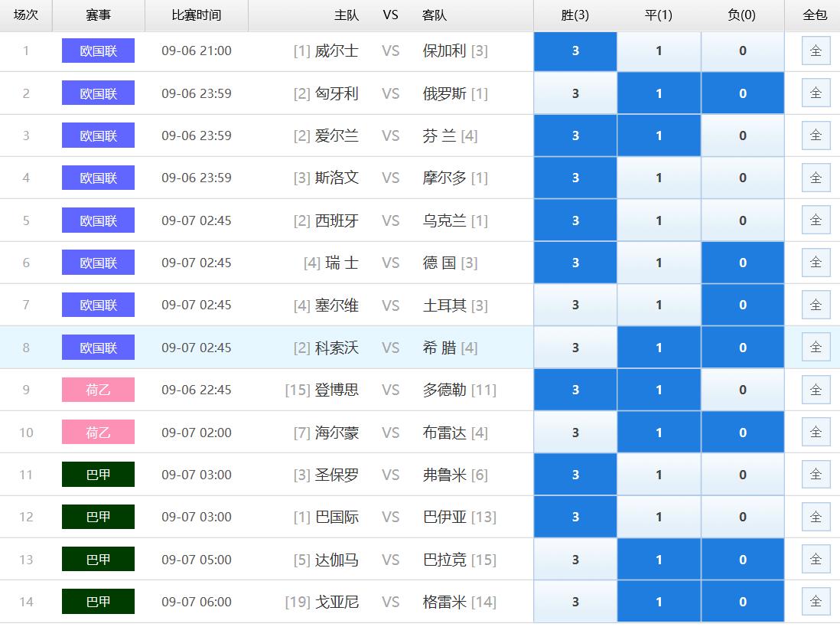Click 全 button for match 8 科索沃

click(816, 347)
